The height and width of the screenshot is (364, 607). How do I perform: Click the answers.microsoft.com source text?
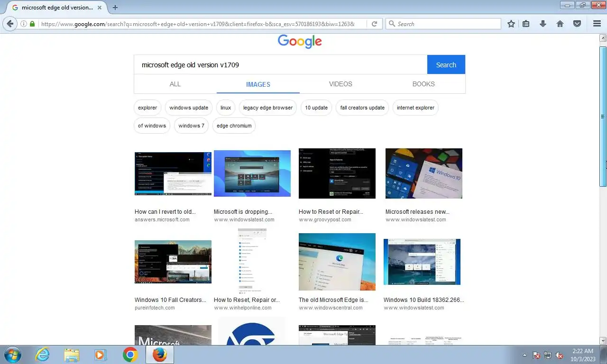click(x=162, y=220)
